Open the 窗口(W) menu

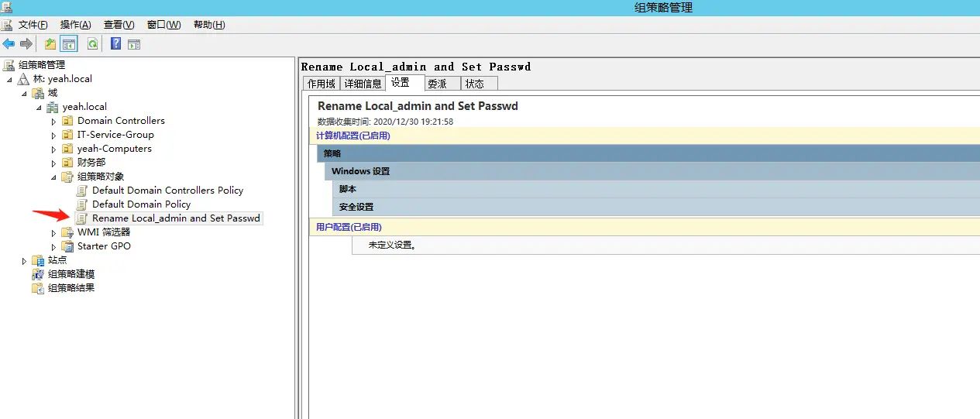163,25
